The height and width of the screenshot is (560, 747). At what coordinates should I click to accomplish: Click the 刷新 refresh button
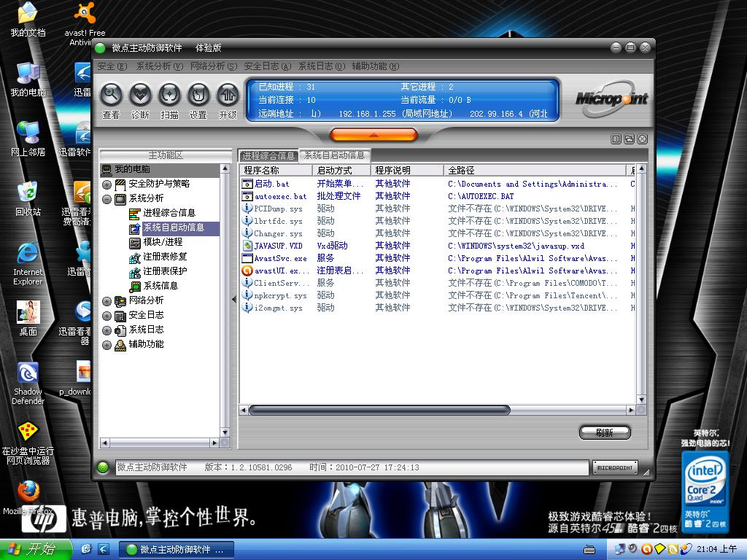point(605,432)
